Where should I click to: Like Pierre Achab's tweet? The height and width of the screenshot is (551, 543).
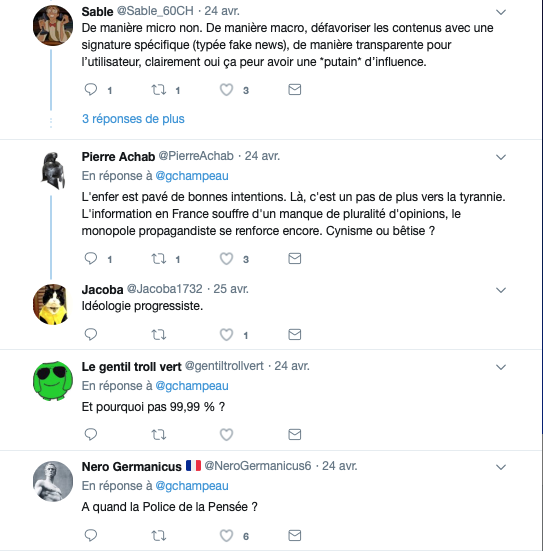click(226, 259)
